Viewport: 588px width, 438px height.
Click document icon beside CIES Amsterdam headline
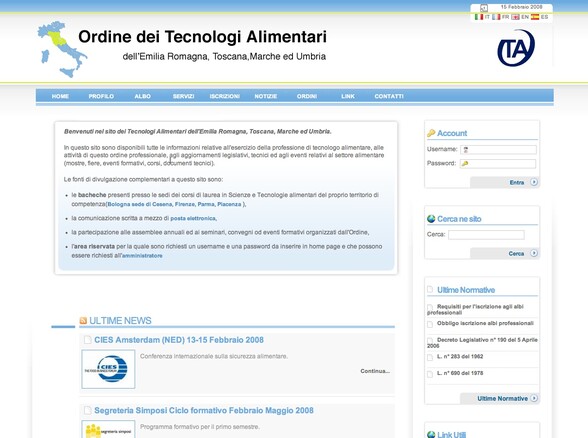88,340
